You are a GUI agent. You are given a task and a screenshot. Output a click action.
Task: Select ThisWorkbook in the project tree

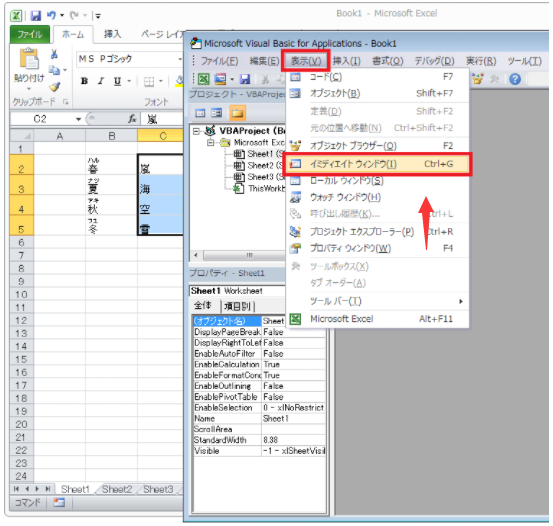tap(259, 188)
